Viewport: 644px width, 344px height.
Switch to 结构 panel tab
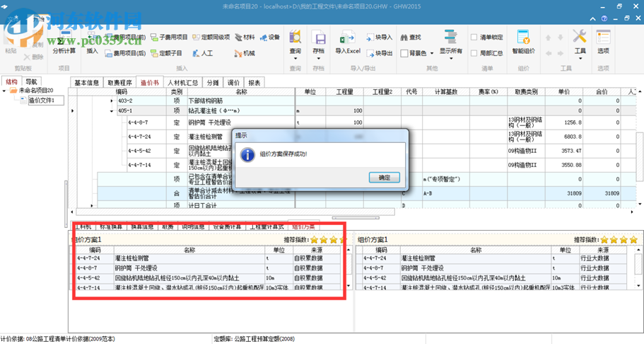coord(11,82)
